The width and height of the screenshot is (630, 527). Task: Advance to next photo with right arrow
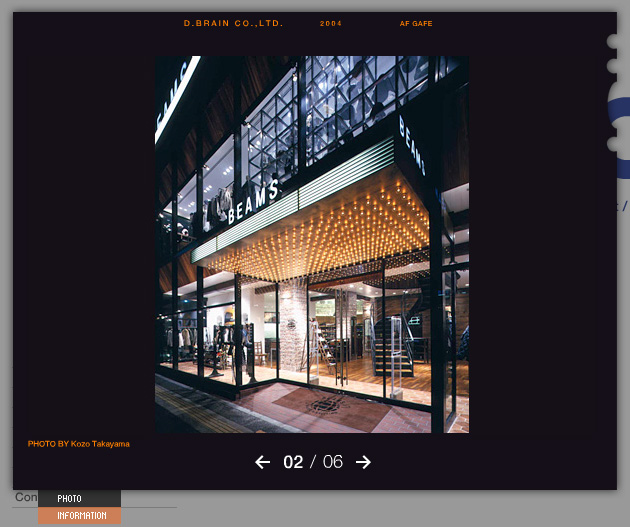click(x=363, y=462)
